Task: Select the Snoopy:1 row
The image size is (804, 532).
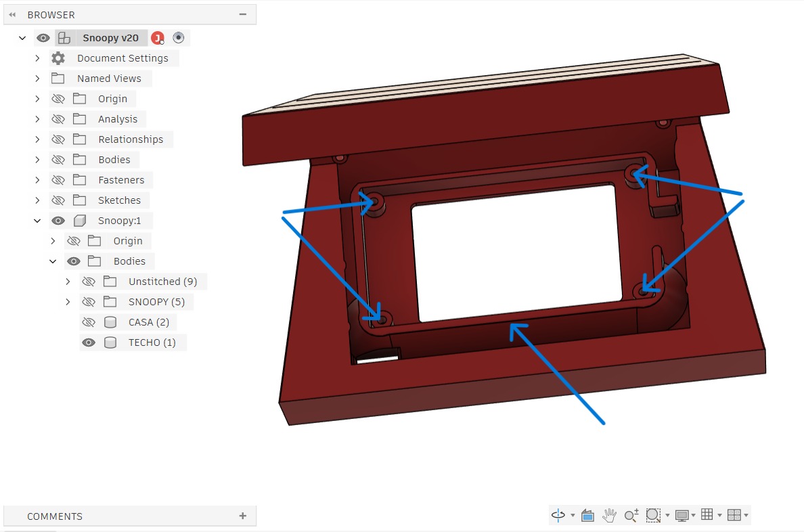Action: pyautogui.click(x=101, y=221)
